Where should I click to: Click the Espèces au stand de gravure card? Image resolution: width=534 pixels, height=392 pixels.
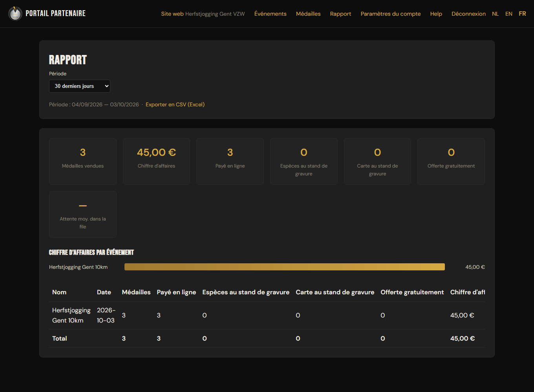pos(304,161)
